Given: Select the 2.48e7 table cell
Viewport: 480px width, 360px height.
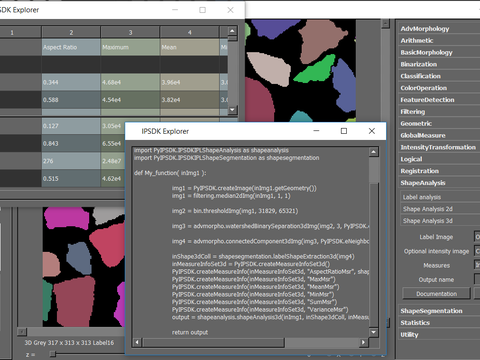Looking at the screenshot, I should (113, 161).
